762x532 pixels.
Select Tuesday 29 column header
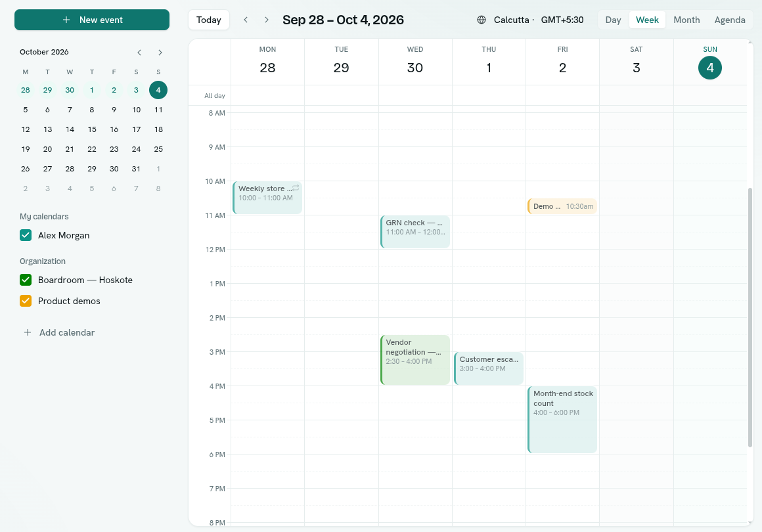coord(341,62)
